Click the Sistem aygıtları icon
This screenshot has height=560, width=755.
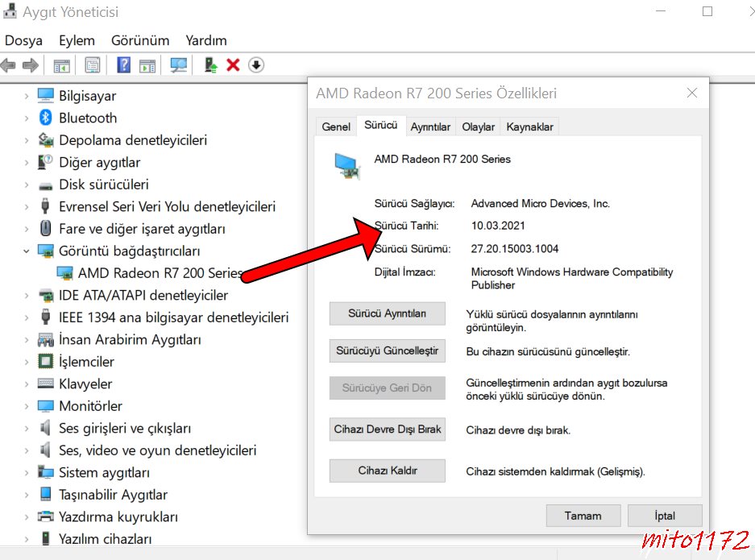point(46,472)
